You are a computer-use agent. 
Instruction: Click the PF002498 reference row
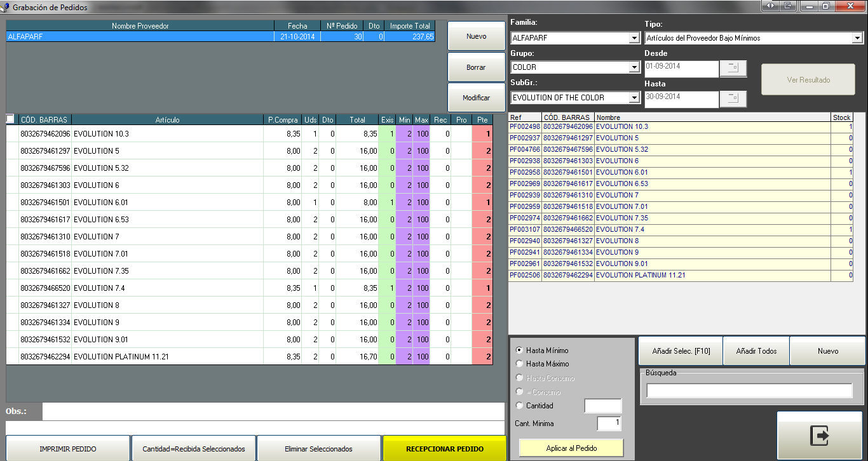pos(681,127)
